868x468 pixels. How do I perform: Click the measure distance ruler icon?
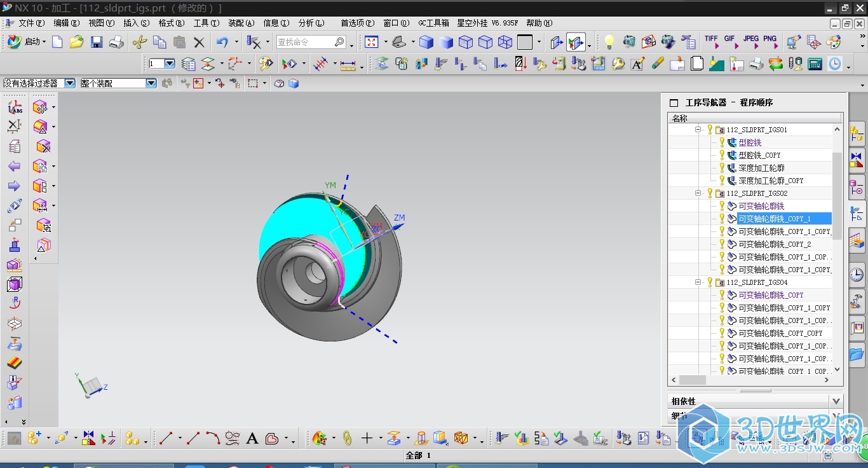pos(348,64)
